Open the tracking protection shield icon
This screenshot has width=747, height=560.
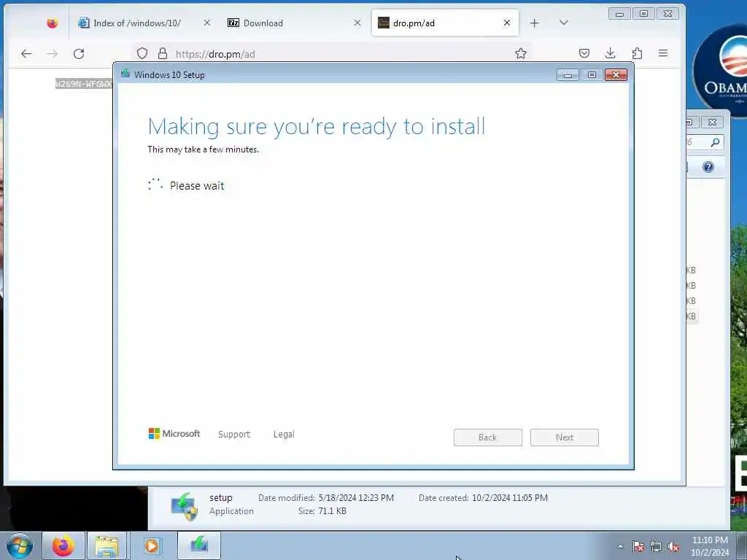pyautogui.click(x=142, y=53)
